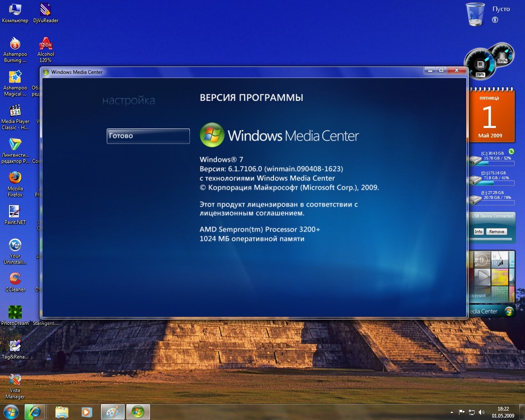Click the calendar gadget showing Май 2009
This screenshot has width=525, height=420.
click(491, 116)
